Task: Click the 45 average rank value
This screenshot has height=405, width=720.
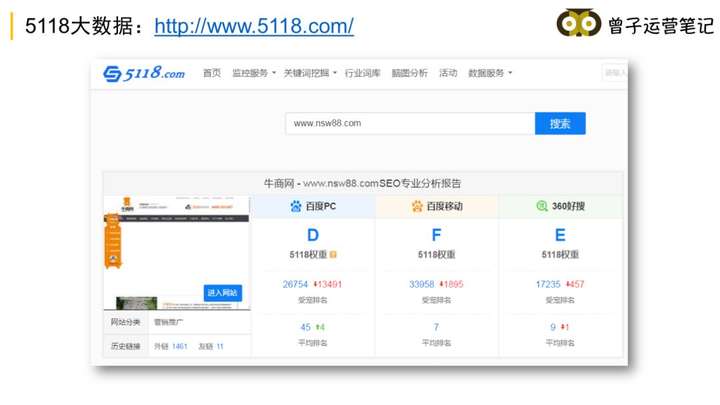Action: [x=305, y=327]
